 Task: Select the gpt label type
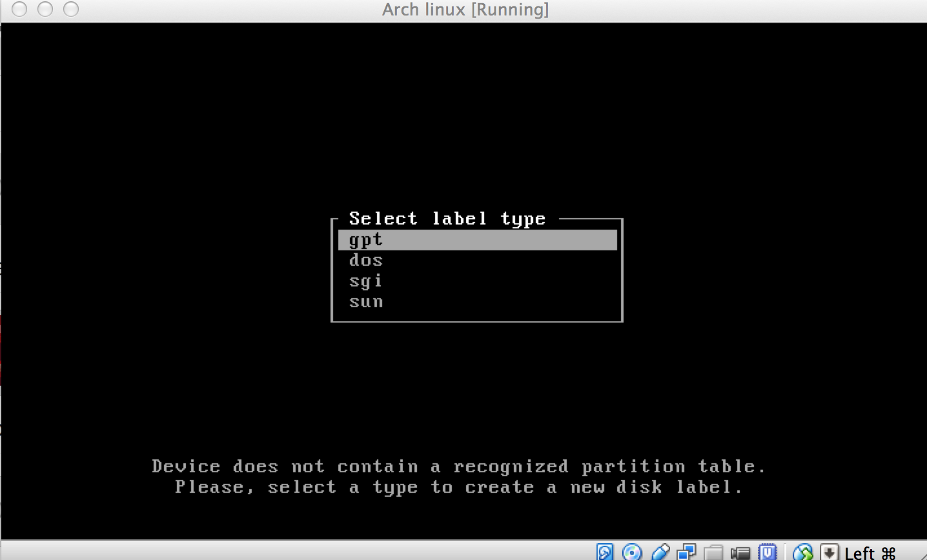coord(477,240)
